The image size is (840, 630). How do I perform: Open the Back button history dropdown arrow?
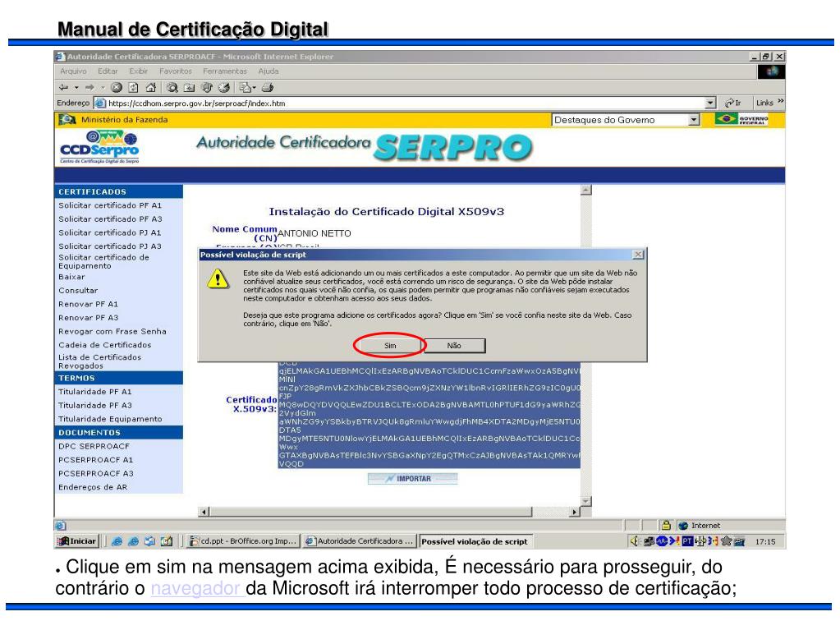tap(76, 87)
